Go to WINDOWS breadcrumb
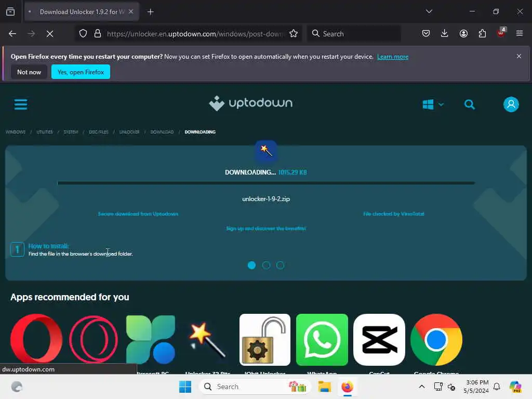Screen dimensions: 532x399 click(x=15, y=132)
